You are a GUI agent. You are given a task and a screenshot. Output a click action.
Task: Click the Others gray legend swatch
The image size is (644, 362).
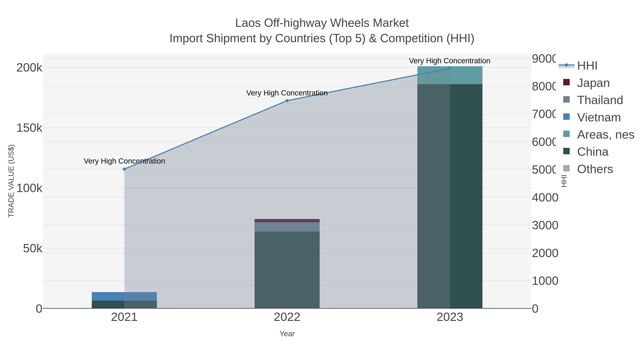[x=566, y=168]
